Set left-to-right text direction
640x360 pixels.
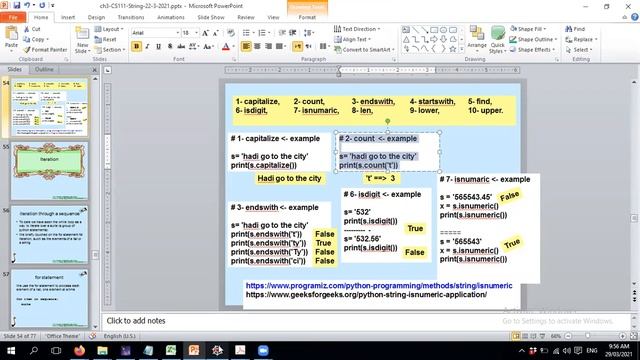click(298, 46)
